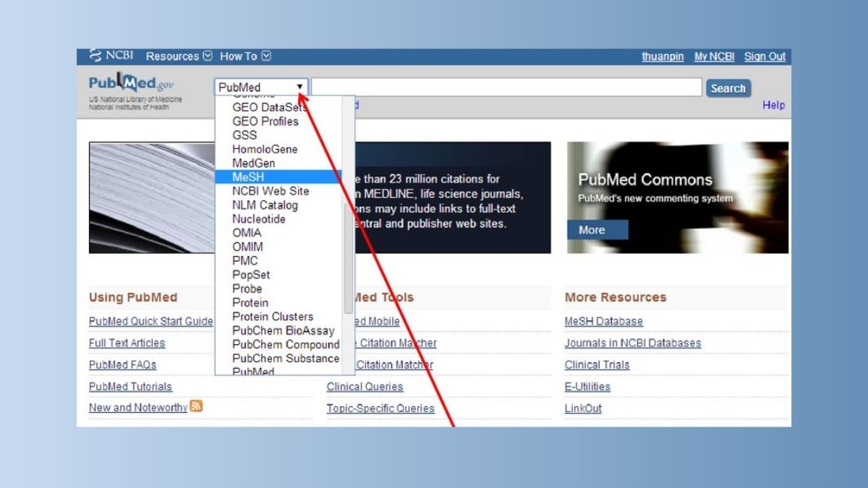Open Clinical Trials link
This screenshot has width=868, height=488.
pos(597,364)
